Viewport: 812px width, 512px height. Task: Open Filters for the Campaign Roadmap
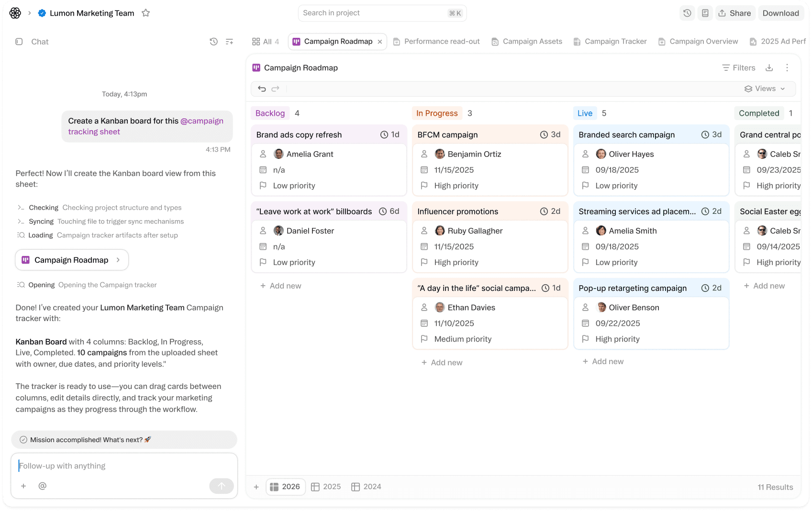(738, 67)
